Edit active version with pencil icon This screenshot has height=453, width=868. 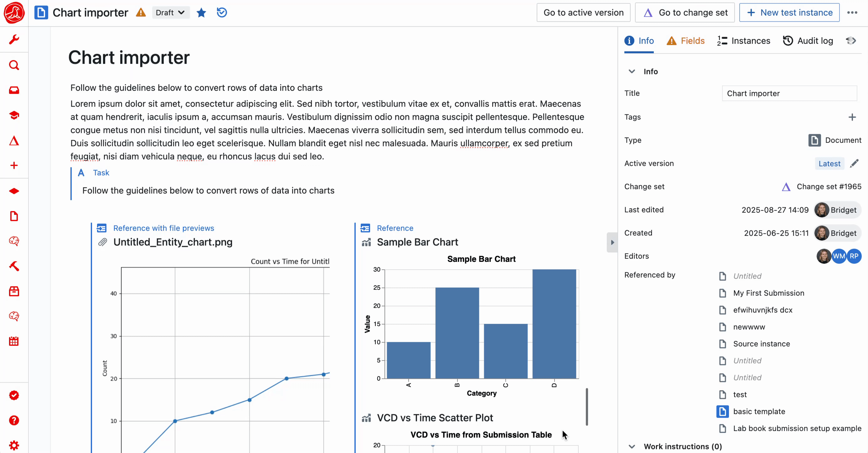click(x=854, y=164)
